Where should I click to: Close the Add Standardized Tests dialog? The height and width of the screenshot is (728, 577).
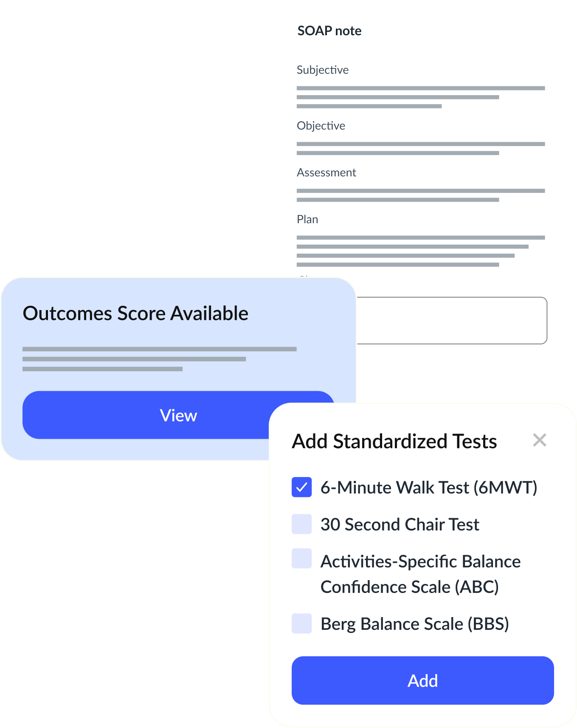coord(539,440)
